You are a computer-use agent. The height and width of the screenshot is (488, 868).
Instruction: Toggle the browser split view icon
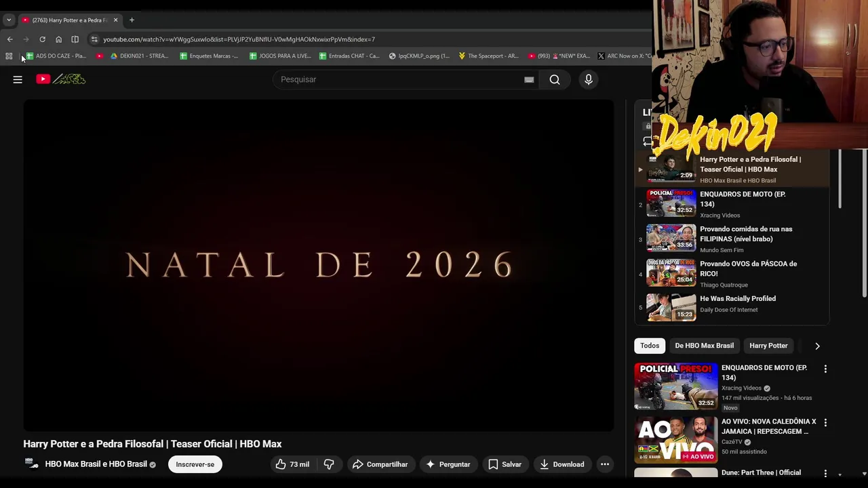point(75,39)
